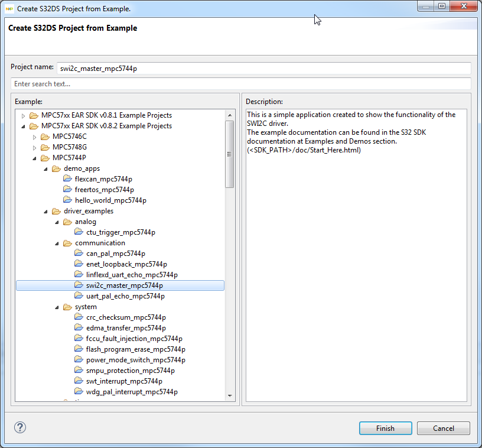Expand the MPC57xx EAR SDK v0.8.1 node
482x448 pixels.
[x=24, y=116]
